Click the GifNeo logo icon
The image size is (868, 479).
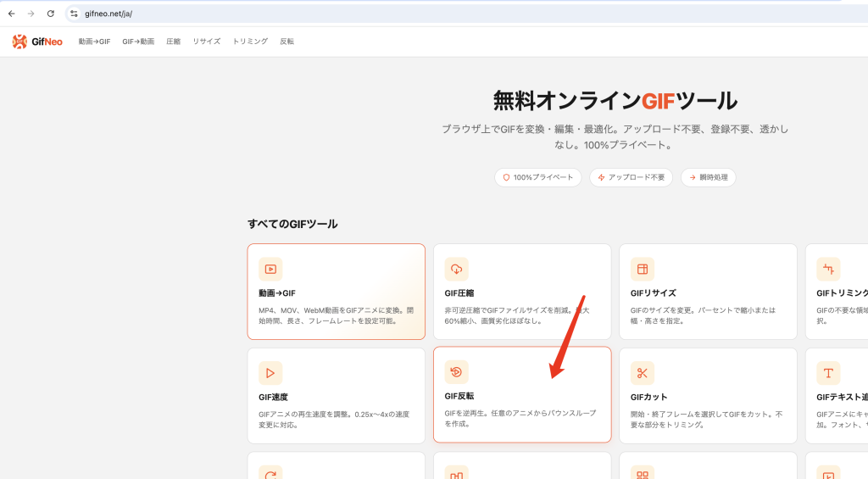(x=20, y=42)
